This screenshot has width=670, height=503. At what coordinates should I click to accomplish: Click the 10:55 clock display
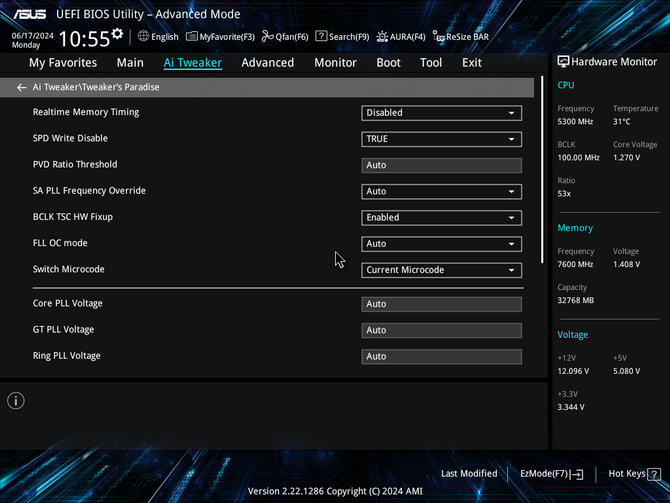[85, 39]
